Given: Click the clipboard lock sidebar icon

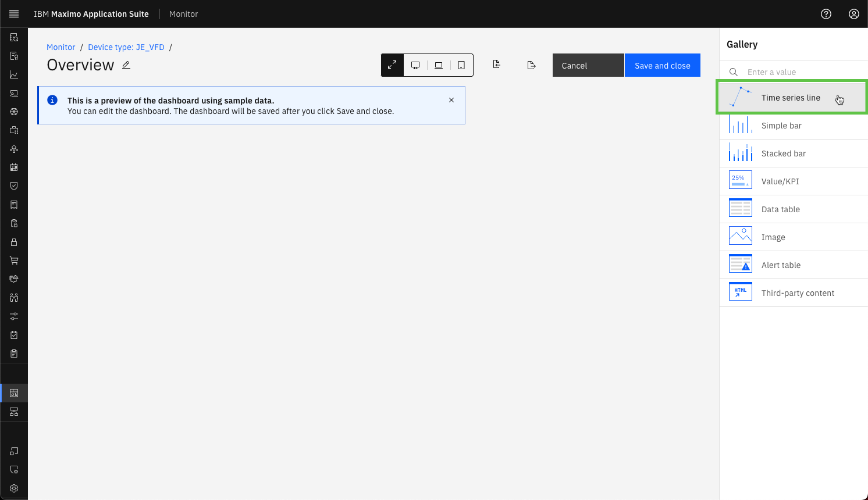Looking at the screenshot, I should point(14,223).
